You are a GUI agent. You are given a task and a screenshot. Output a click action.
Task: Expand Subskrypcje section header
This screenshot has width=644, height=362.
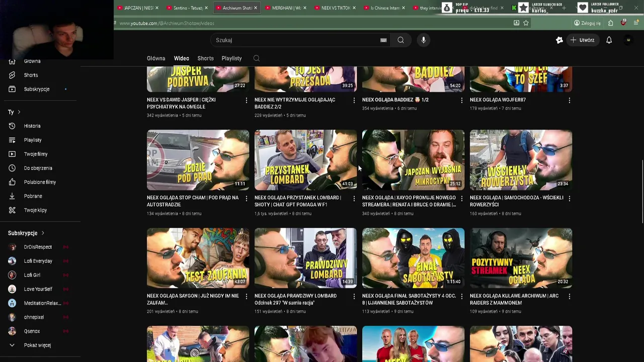pos(26,233)
